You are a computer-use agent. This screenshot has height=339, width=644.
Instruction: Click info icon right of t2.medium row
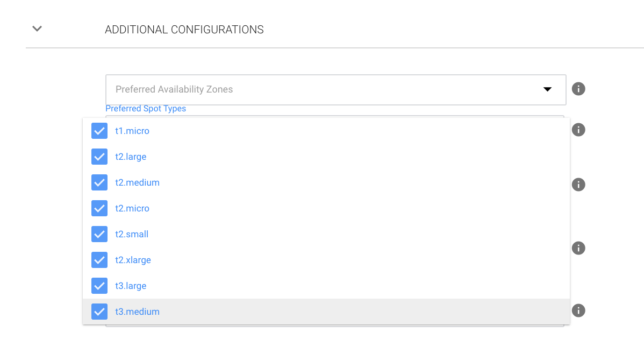[578, 185]
